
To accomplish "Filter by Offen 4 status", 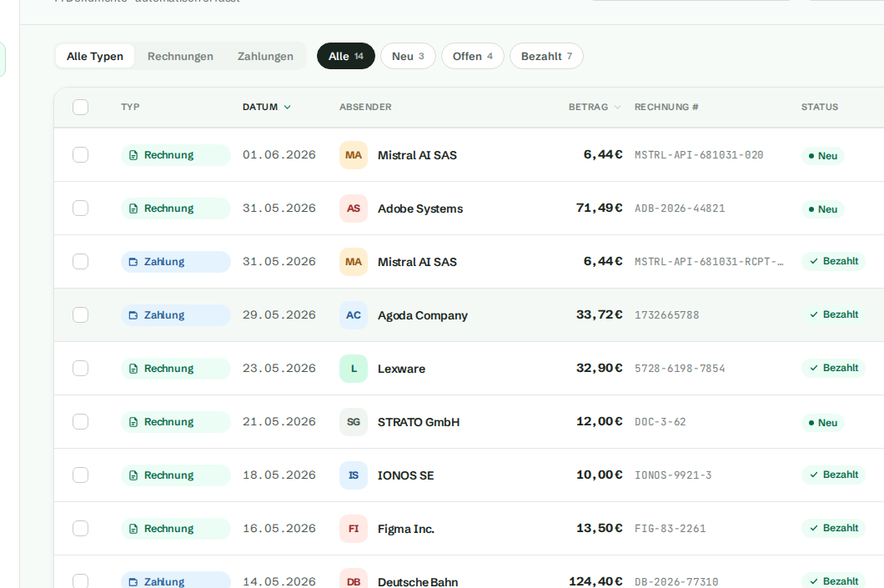I will [x=473, y=57].
